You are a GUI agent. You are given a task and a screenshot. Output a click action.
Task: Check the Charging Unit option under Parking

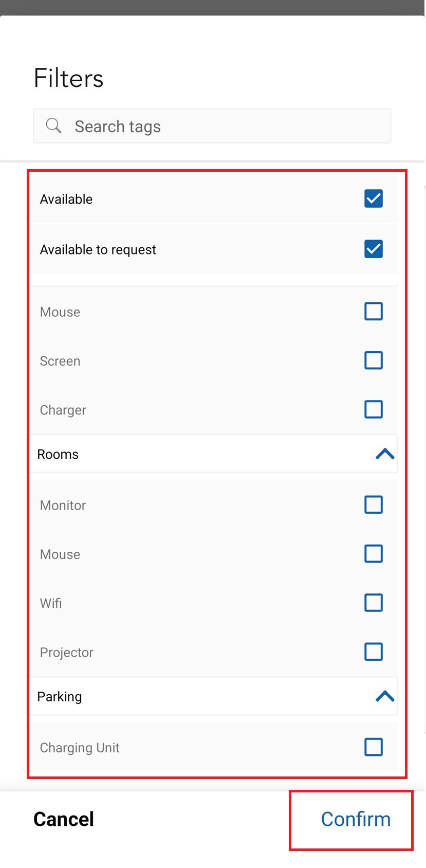click(x=374, y=747)
